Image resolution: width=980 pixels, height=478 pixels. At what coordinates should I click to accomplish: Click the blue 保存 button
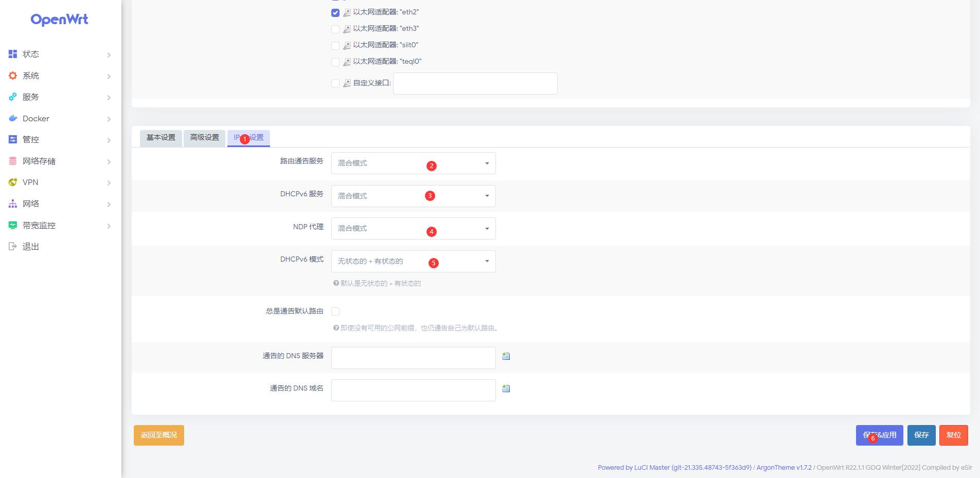[x=921, y=435]
